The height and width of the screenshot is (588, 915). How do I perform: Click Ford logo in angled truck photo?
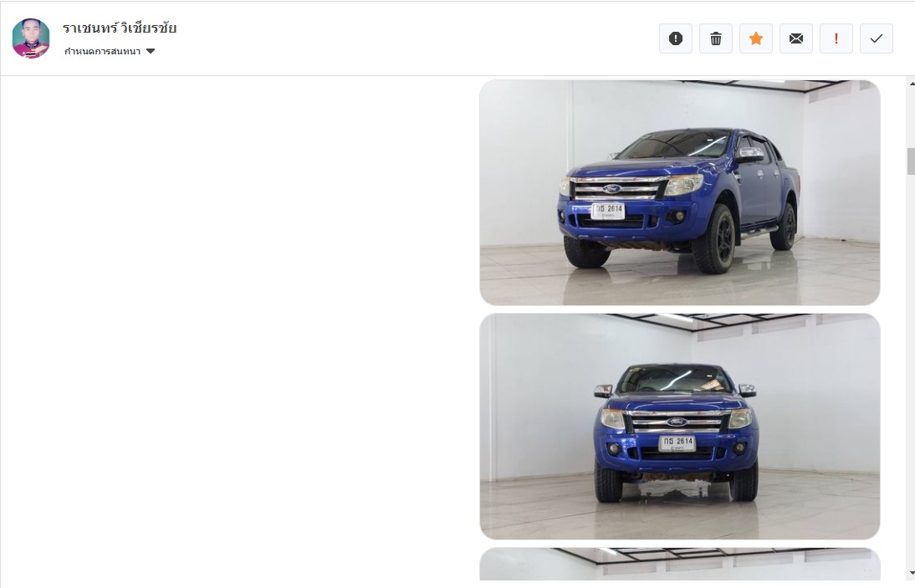coord(611,188)
